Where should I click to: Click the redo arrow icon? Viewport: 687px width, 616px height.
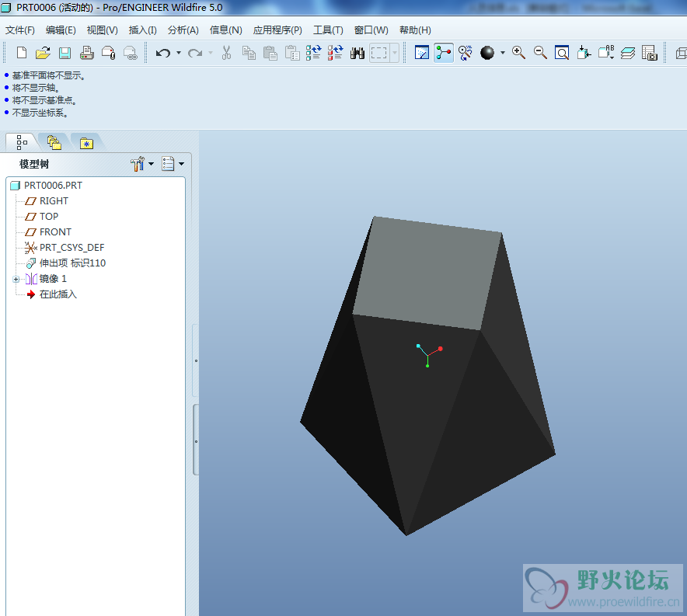[x=195, y=53]
